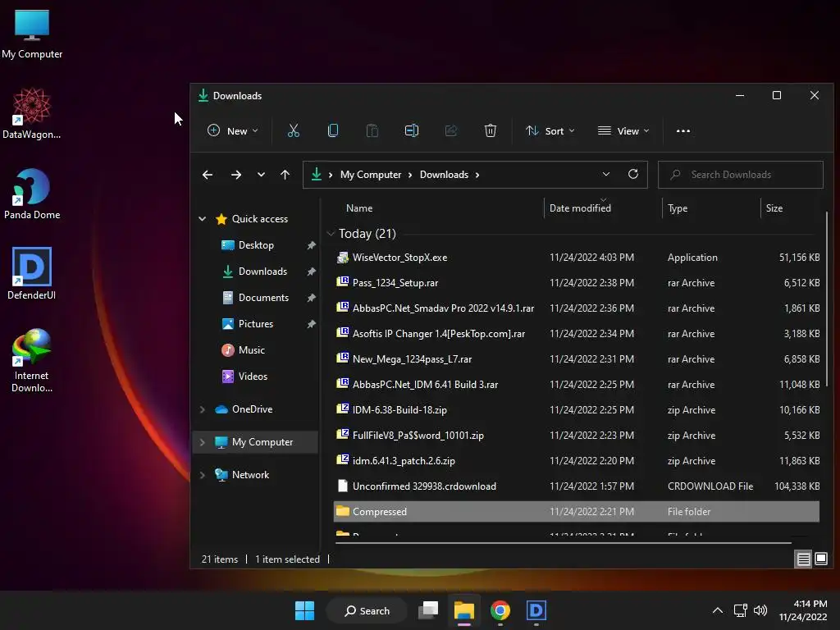Select the DefenderUI desktop icon
Image resolution: width=840 pixels, height=630 pixels.
coord(32,274)
